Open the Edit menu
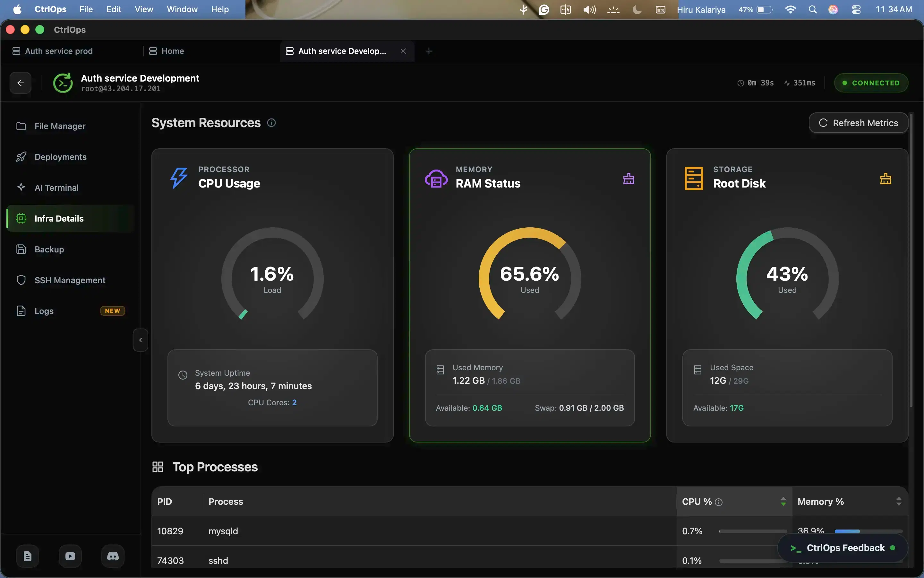 (x=113, y=9)
